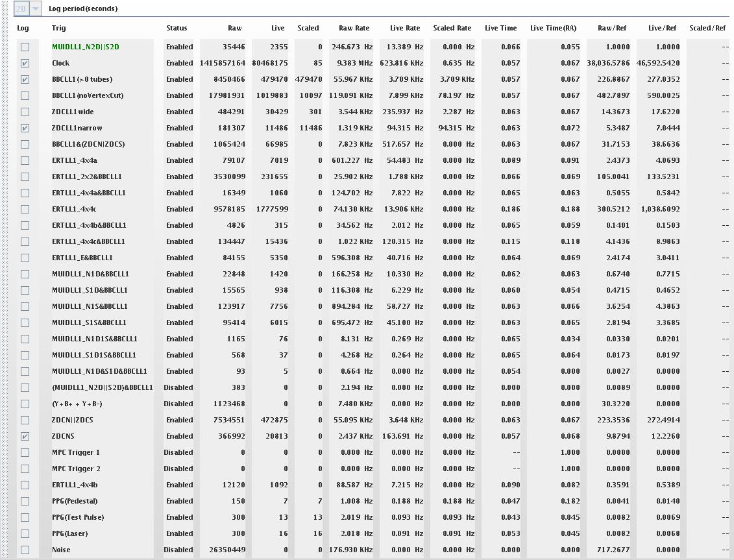Uncheck the Clock log checkbox
The width and height of the screenshot is (734, 560).
(x=25, y=63)
